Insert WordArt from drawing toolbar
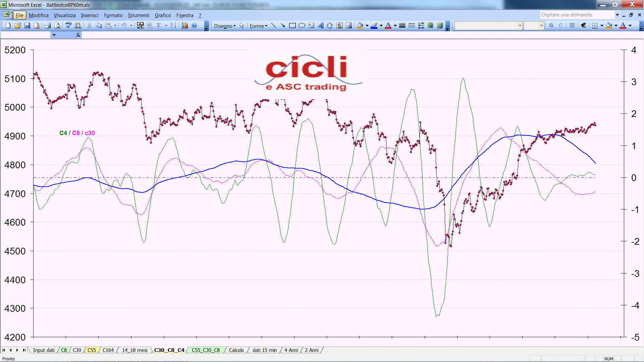Screen dimensions: 644x362 coord(321,25)
